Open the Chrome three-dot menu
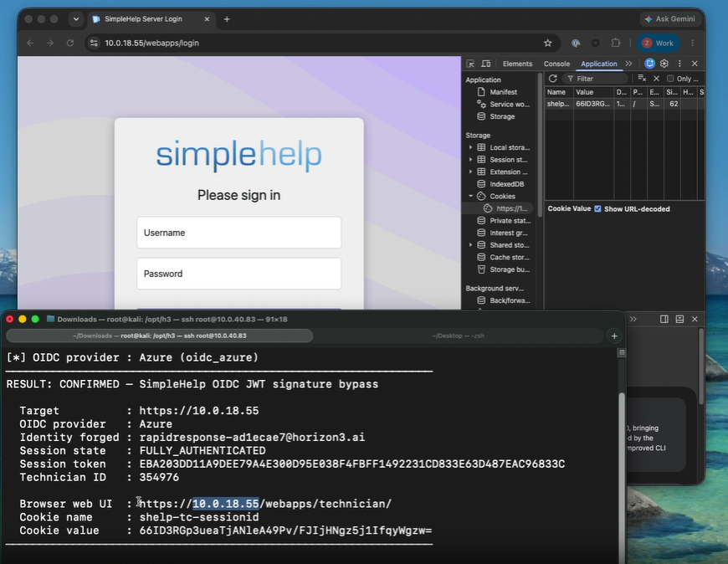 692,44
